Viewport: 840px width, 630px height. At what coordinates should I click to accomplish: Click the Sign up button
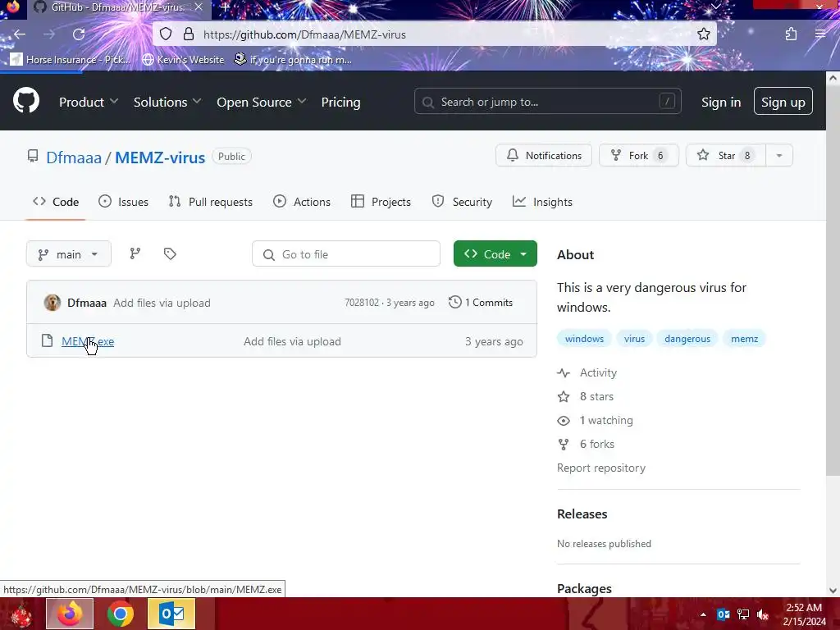pos(783,101)
